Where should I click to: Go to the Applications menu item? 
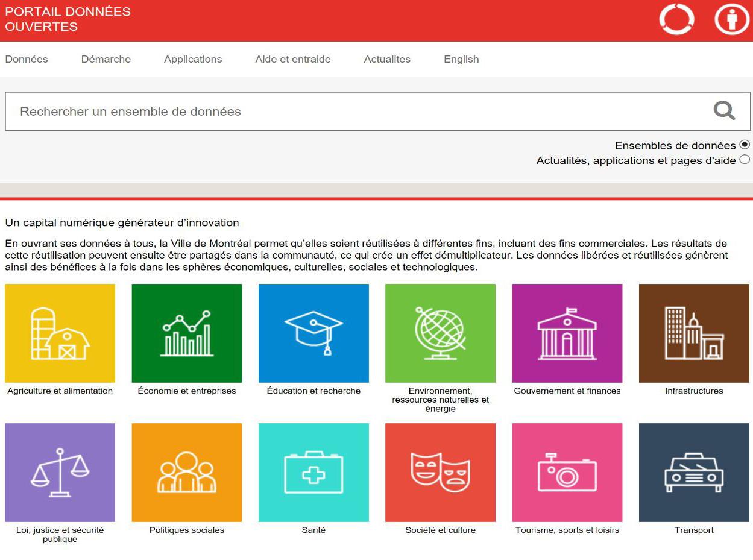(x=193, y=59)
